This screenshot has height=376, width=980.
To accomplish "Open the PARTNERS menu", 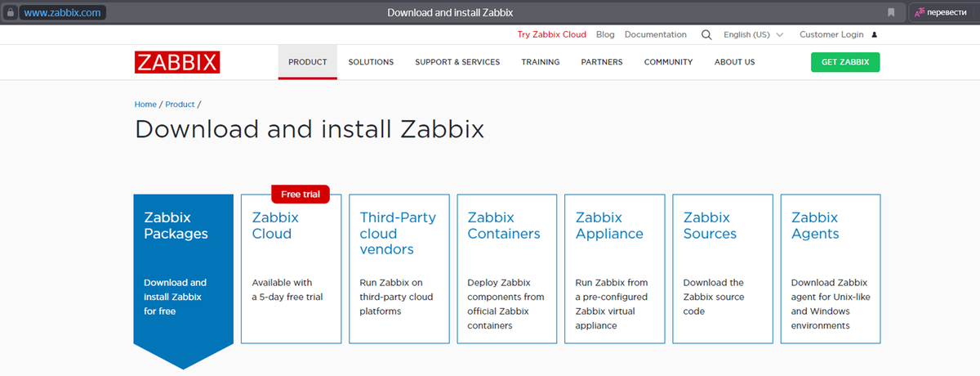I will (602, 62).
